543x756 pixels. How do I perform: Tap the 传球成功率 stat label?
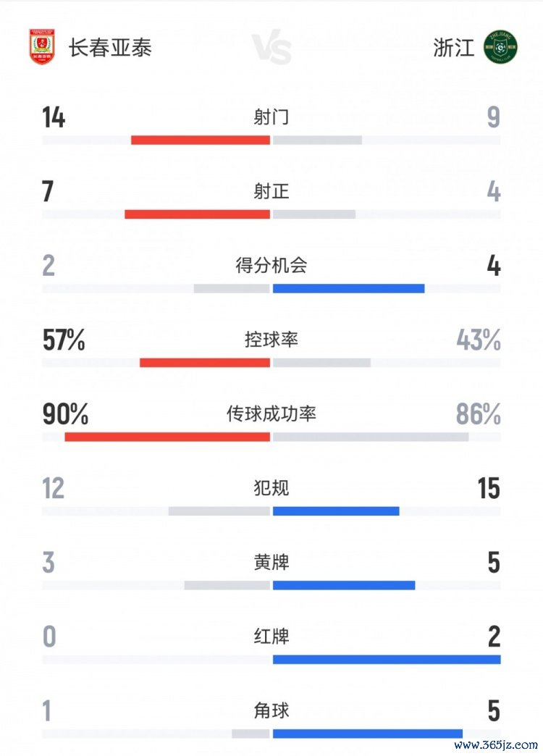271,414
